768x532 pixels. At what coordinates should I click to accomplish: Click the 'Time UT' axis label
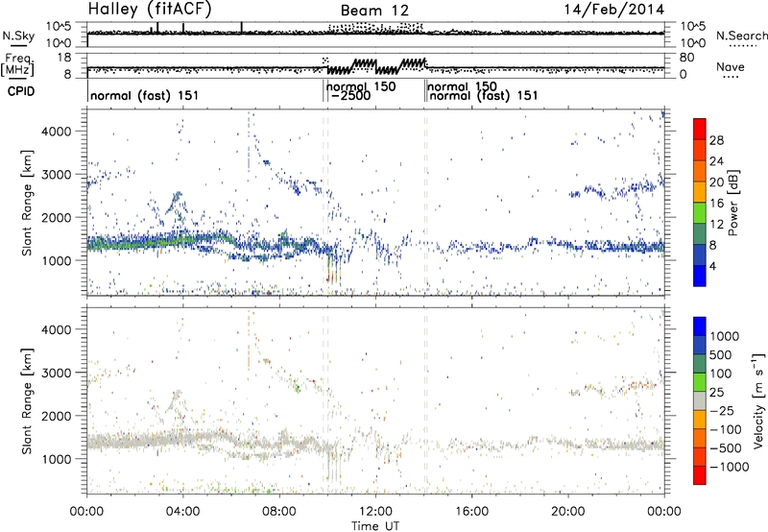tap(375, 526)
